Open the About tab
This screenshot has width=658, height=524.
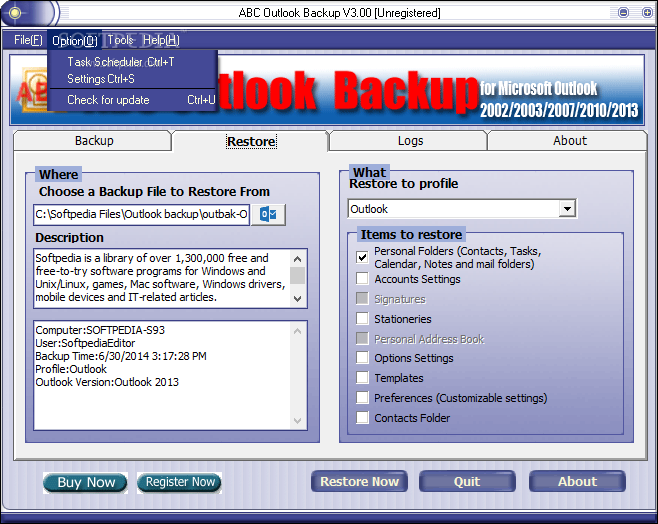point(569,141)
